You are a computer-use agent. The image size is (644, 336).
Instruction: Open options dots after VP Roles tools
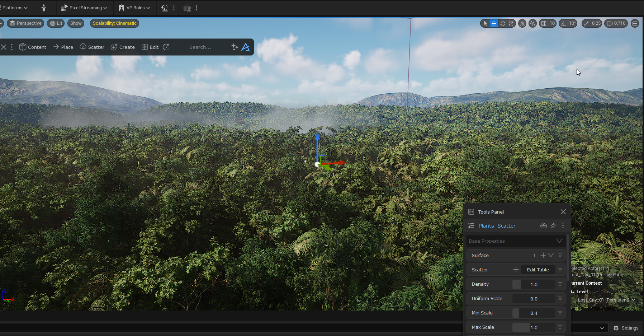[x=174, y=8]
